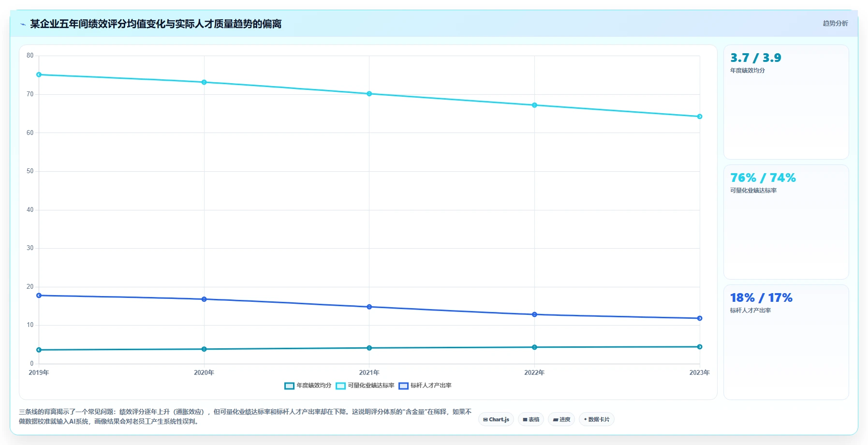868x445 pixels.
Task: Select 2023年 point on 年度绩效均分 line
Action: [x=700, y=347]
